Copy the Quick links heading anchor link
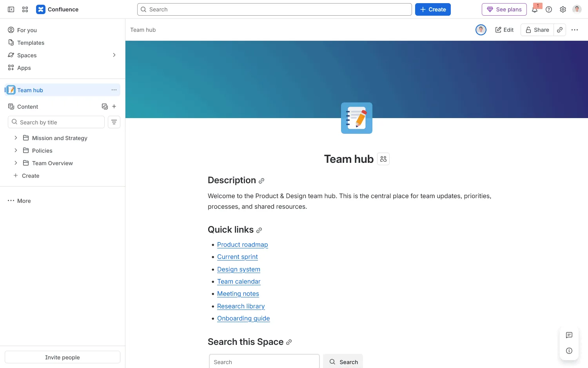The image size is (588, 368). pos(259,230)
